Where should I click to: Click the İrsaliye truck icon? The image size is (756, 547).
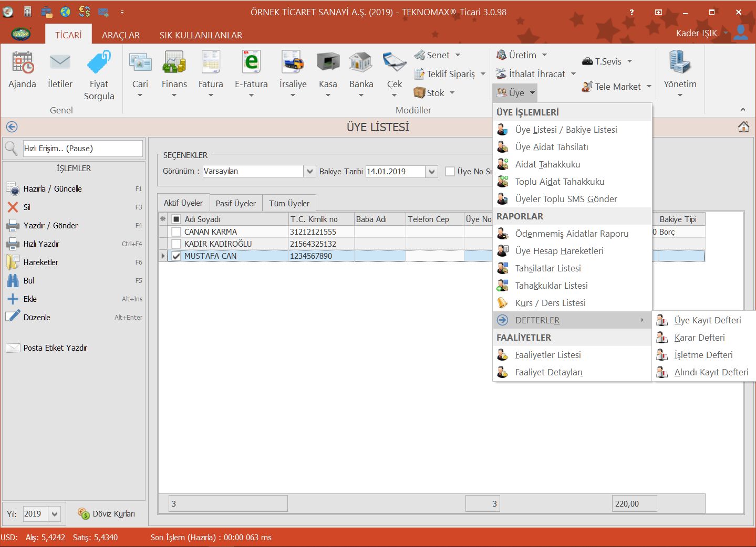[293, 63]
